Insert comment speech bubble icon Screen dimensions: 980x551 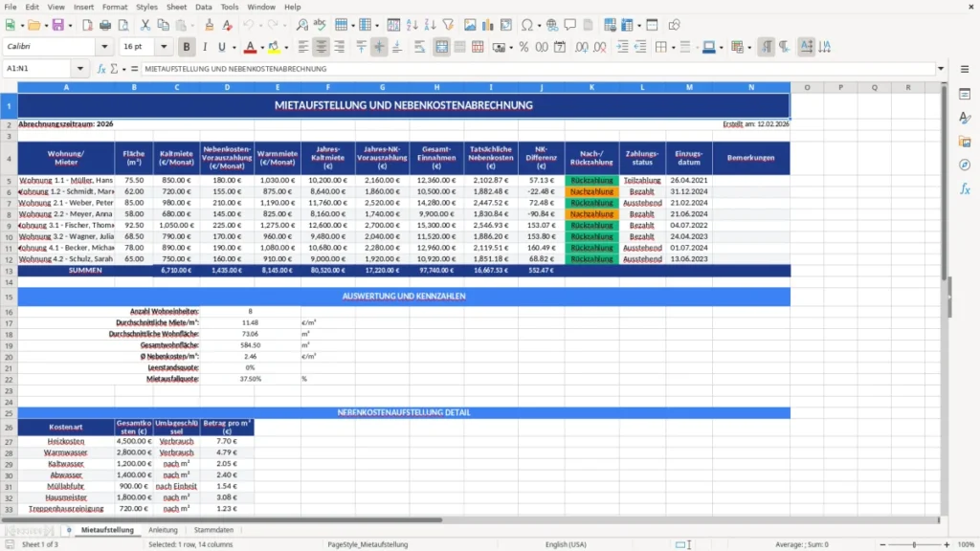click(570, 25)
